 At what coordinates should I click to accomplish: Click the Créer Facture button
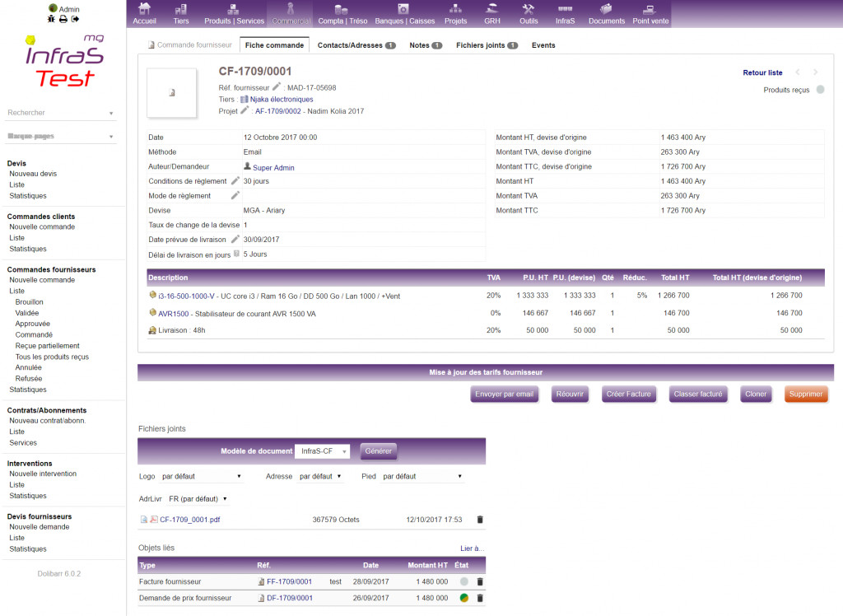(628, 394)
